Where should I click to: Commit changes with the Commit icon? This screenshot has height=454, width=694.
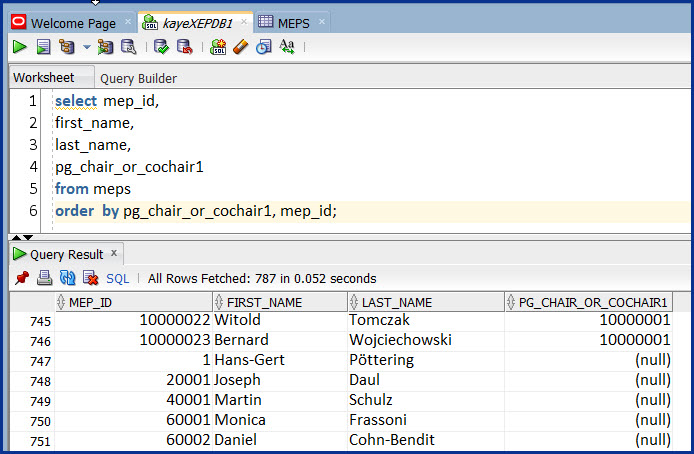pos(161,46)
